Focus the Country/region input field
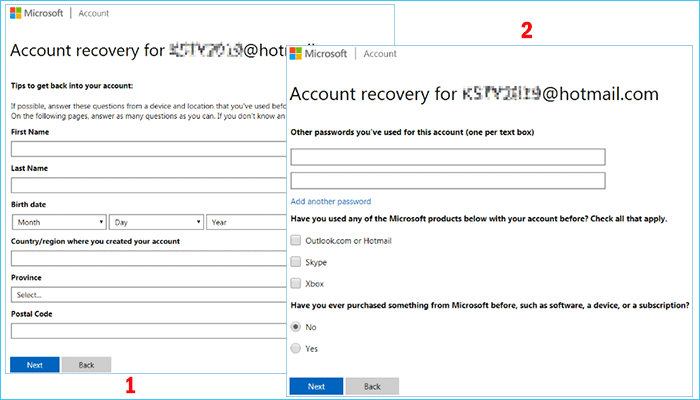The width and height of the screenshot is (700, 400). 149,258
